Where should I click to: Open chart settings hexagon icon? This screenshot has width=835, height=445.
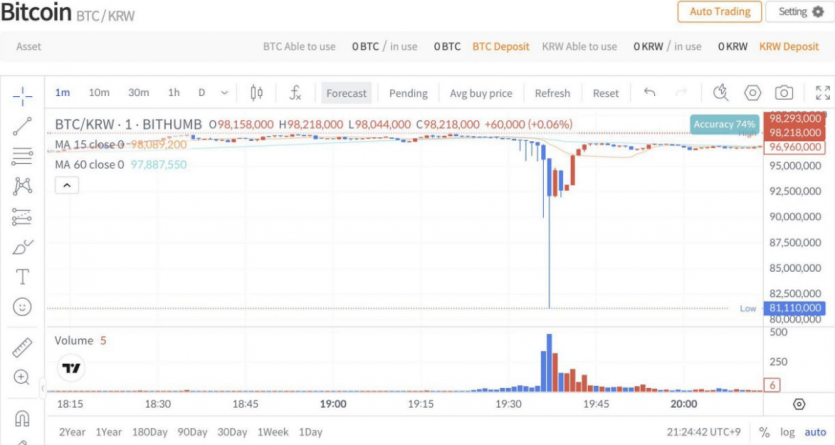752,93
